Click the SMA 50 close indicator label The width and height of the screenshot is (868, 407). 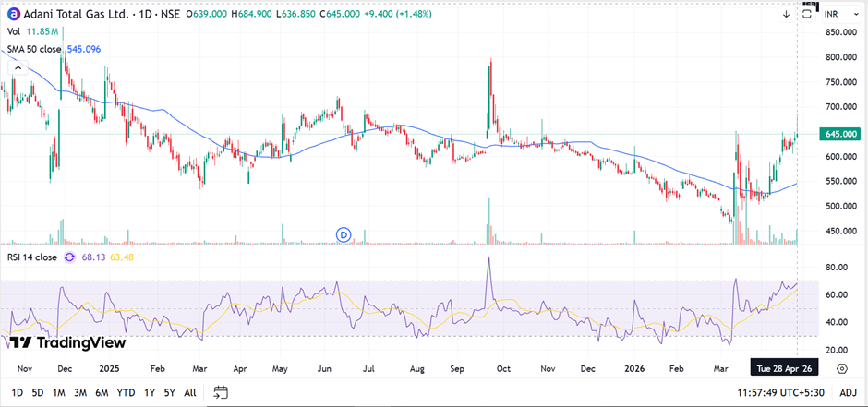(33, 48)
